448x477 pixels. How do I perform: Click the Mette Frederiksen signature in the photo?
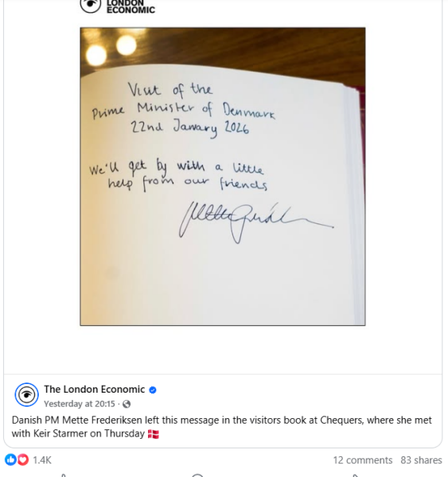tap(255, 222)
